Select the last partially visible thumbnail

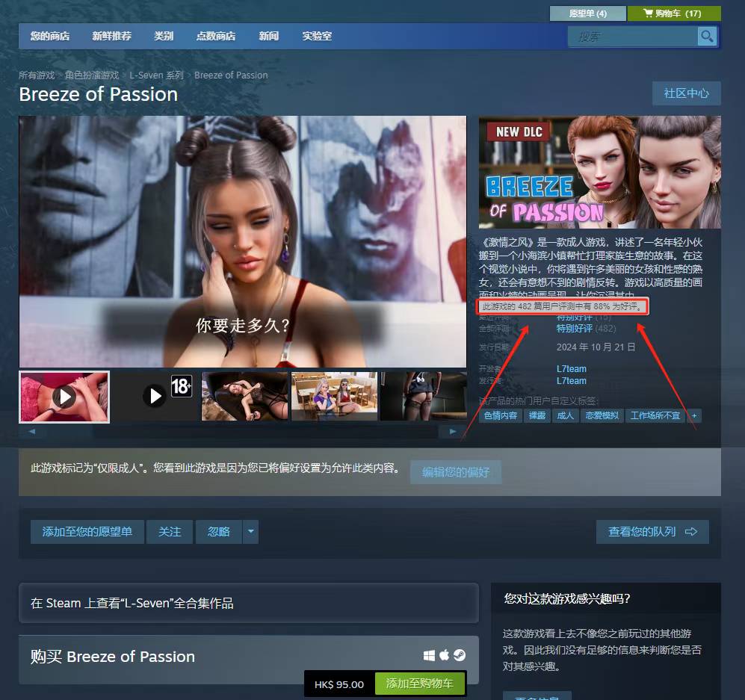[424, 397]
